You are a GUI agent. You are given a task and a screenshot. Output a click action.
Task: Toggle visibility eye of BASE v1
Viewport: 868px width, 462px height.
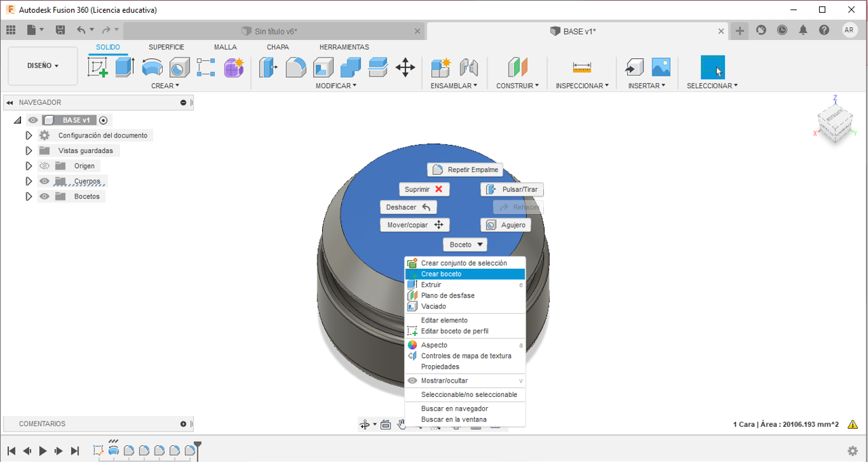[33, 121]
